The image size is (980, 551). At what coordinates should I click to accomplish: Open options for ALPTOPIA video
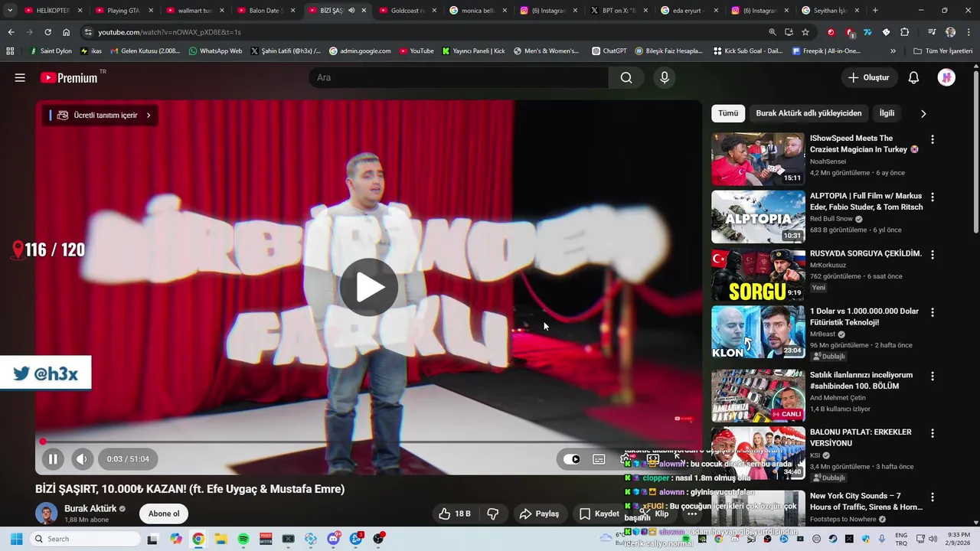(x=932, y=197)
